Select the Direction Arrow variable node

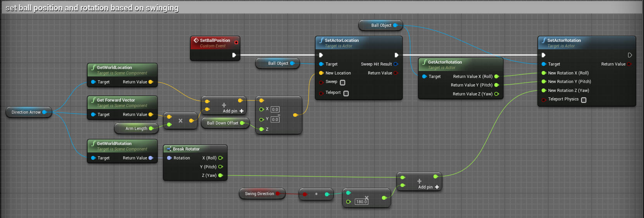pyautogui.click(x=26, y=112)
